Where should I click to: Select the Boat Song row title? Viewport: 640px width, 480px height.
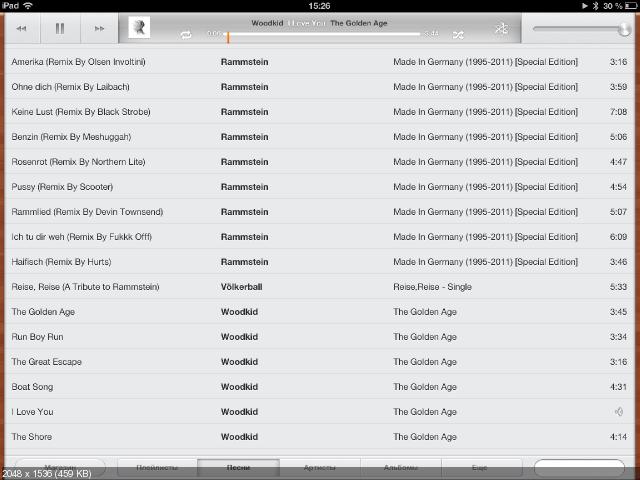[32, 387]
